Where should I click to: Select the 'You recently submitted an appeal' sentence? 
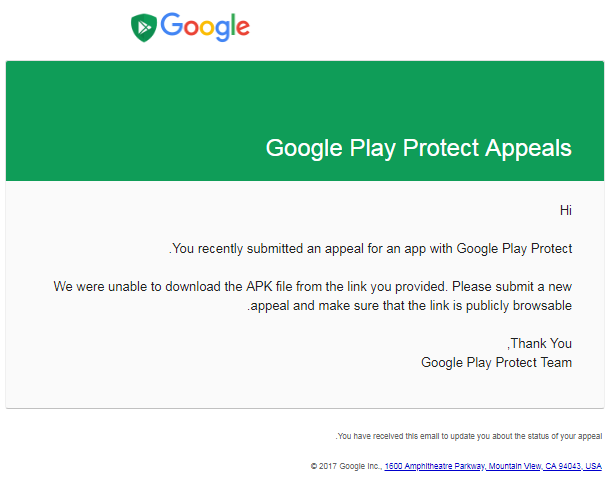tap(371, 249)
